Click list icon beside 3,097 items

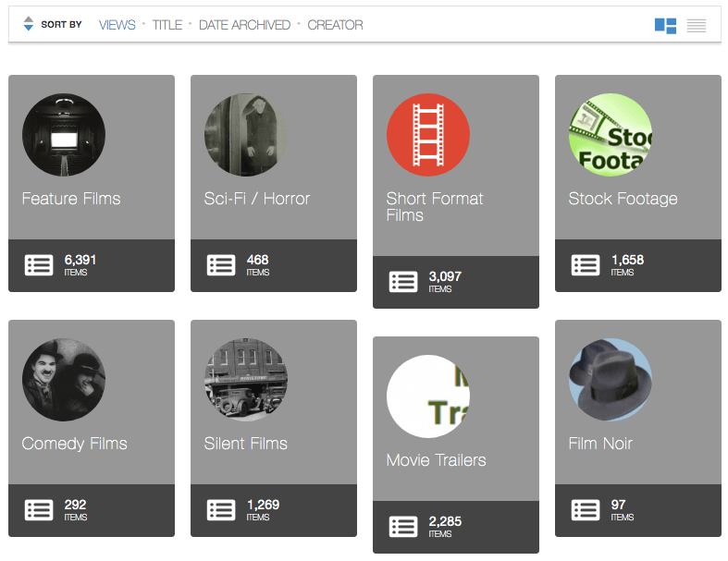pos(403,282)
